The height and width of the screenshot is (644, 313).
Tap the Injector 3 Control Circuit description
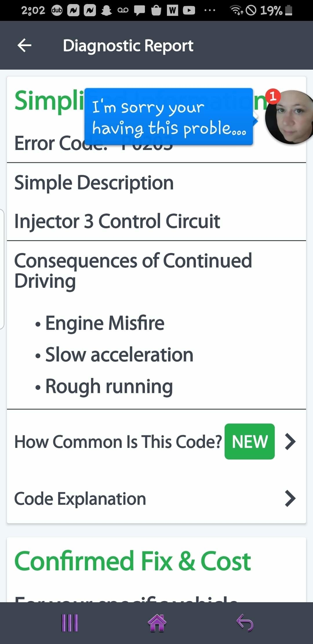pyautogui.click(x=117, y=221)
